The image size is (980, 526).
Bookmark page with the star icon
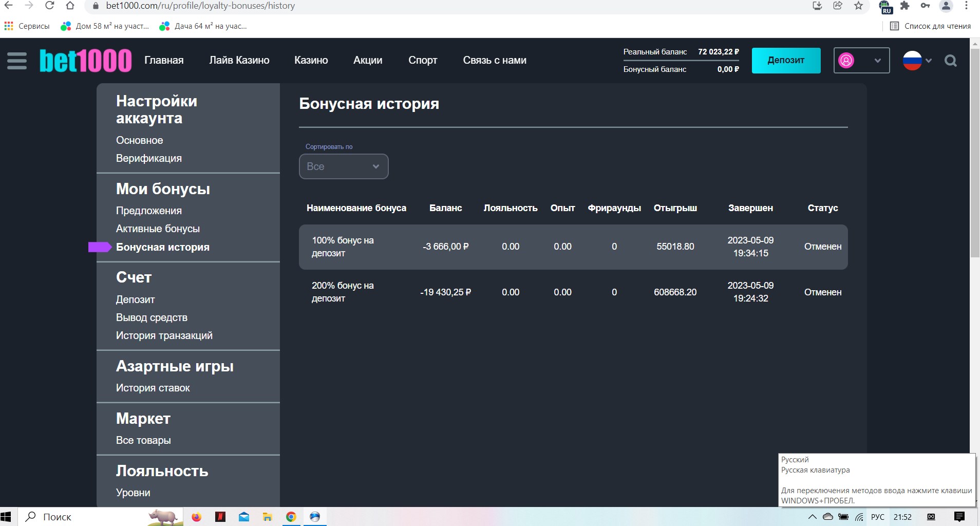point(858,6)
